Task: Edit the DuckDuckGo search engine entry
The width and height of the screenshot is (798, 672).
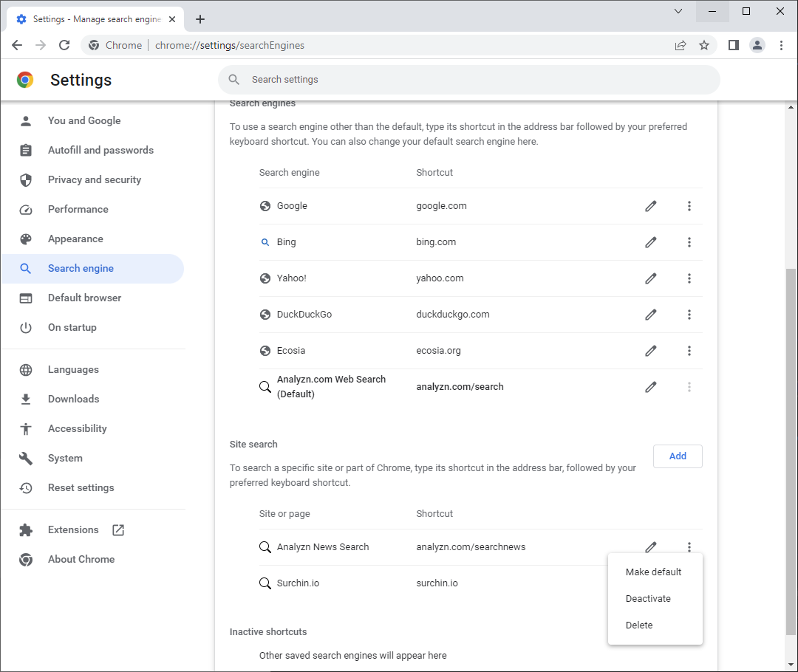Action: click(x=650, y=315)
